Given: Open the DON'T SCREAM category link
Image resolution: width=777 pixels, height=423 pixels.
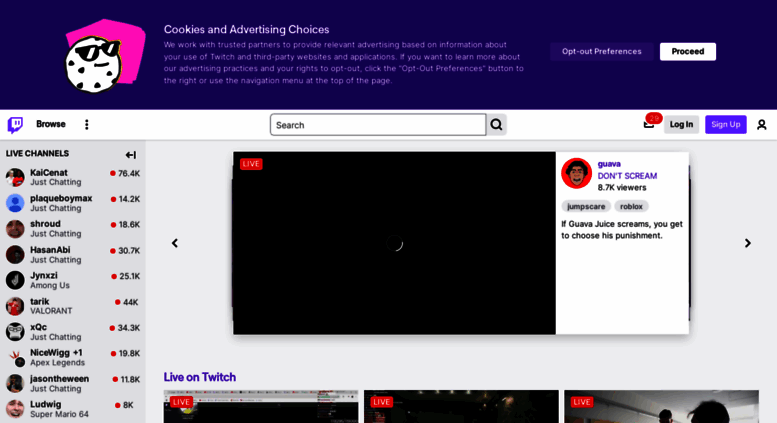Looking at the screenshot, I should [x=627, y=176].
